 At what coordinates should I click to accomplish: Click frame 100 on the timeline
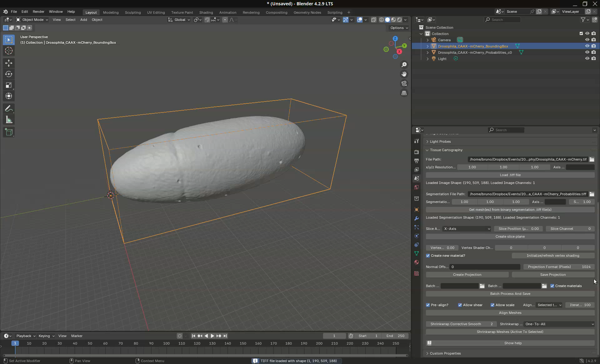166,343
